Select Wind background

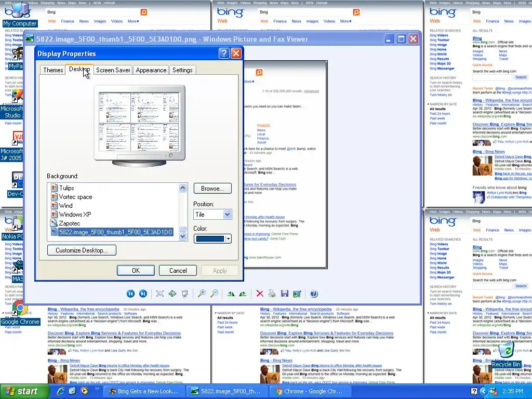point(65,206)
